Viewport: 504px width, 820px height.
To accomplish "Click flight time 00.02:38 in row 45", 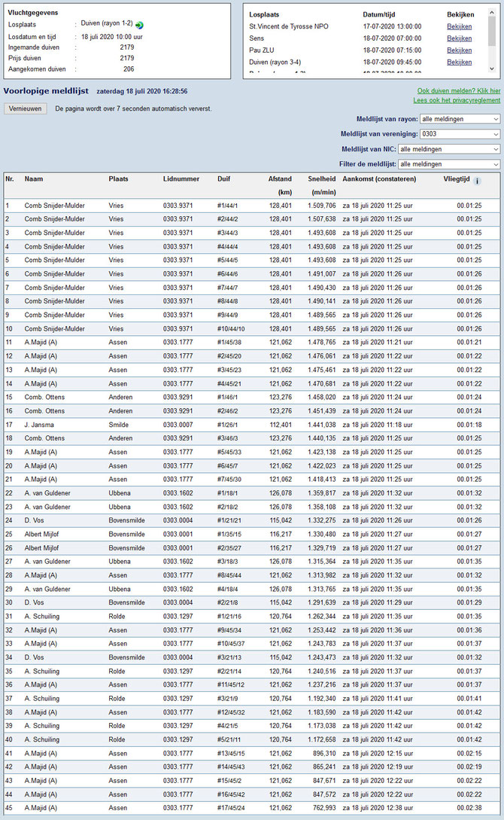I will tap(469, 808).
